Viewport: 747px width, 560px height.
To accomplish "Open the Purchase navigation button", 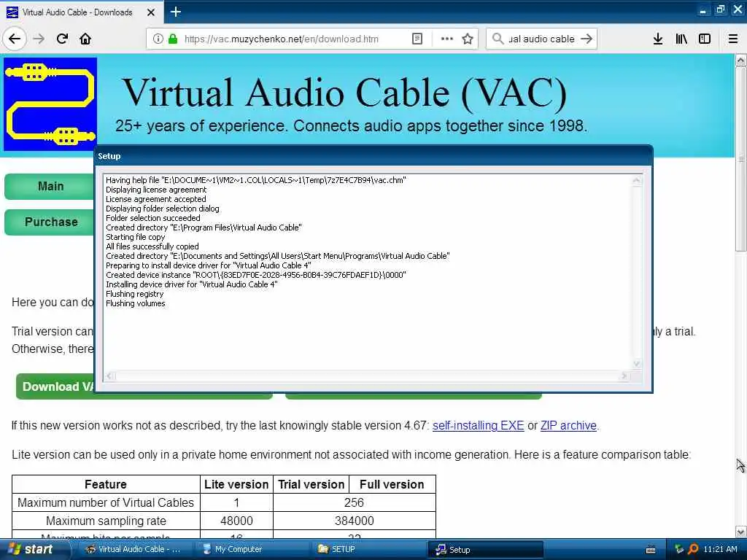I will 50,222.
